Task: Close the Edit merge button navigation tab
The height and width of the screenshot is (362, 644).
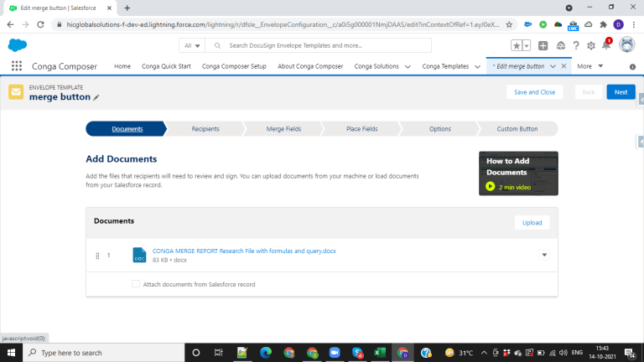Action: (563, 66)
